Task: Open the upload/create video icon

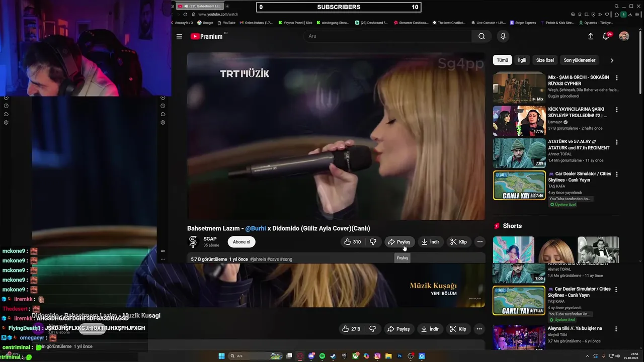Action: click(591, 36)
